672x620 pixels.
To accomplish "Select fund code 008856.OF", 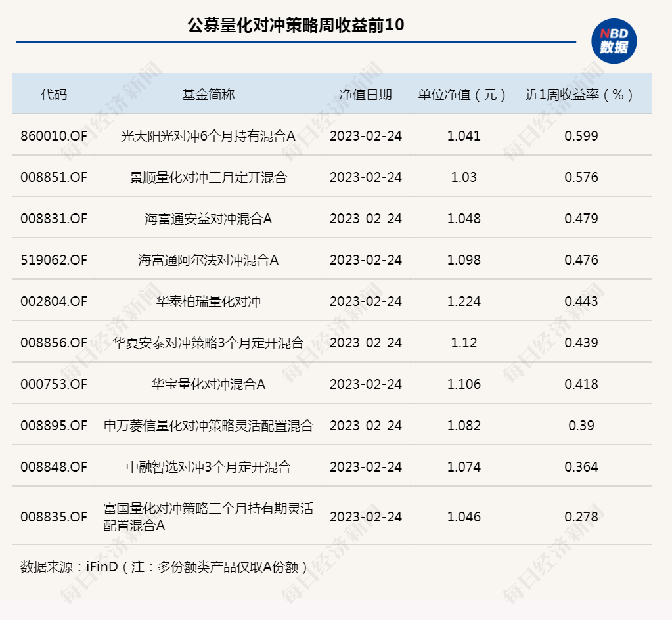I will pyautogui.click(x=54, y=343).
